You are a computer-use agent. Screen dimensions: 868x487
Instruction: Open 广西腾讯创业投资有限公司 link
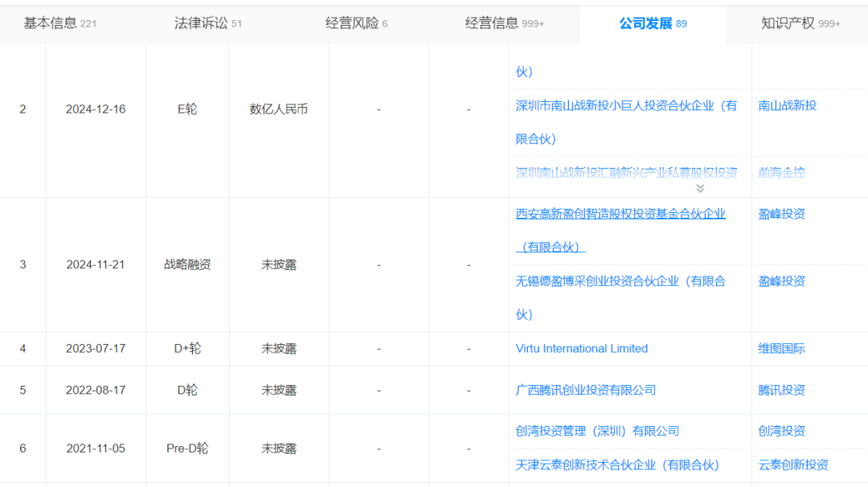pos(586,390)
